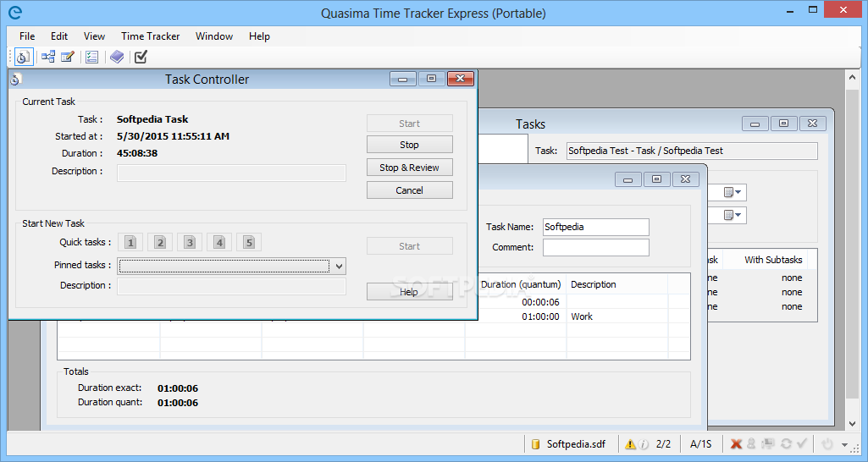Open the Edit menu
Screen dimensions: 868x462
tap(59, 36)
